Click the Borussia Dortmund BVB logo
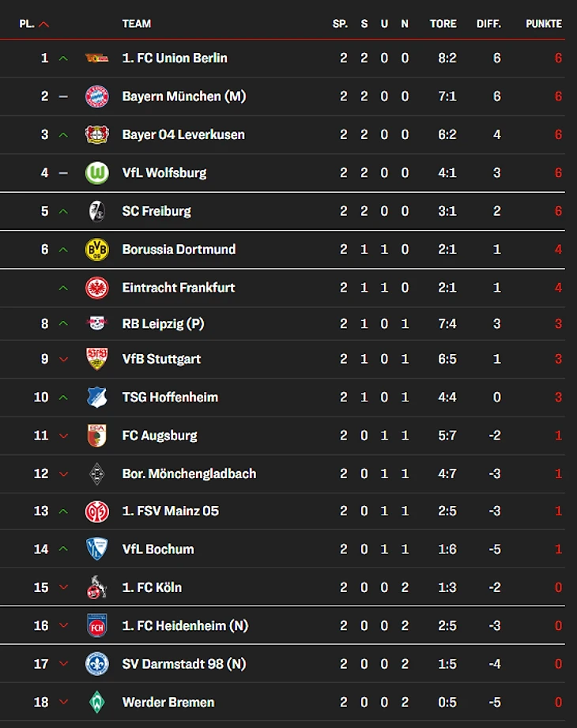Viewport: 577px width, 728px height. coord(96,249)
